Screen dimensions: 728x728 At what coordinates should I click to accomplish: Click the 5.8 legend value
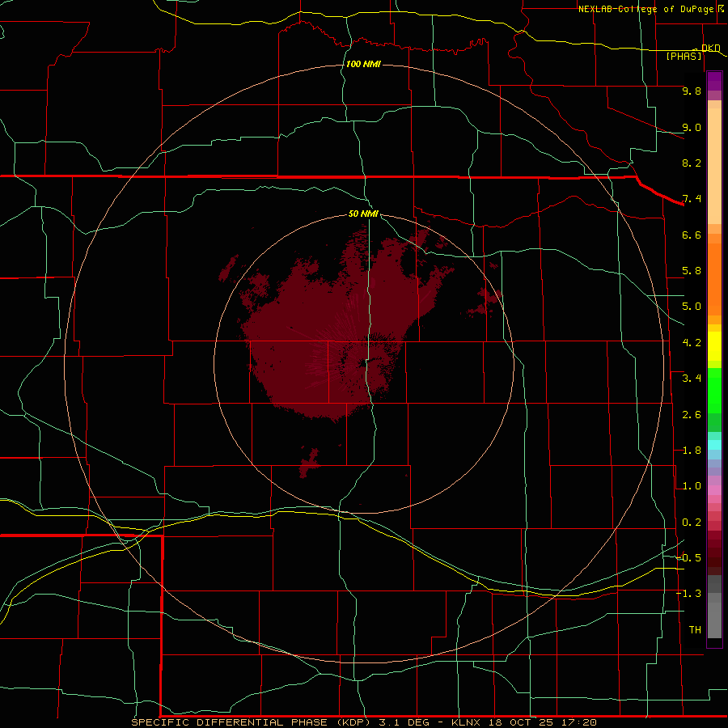tap(692, 271)
